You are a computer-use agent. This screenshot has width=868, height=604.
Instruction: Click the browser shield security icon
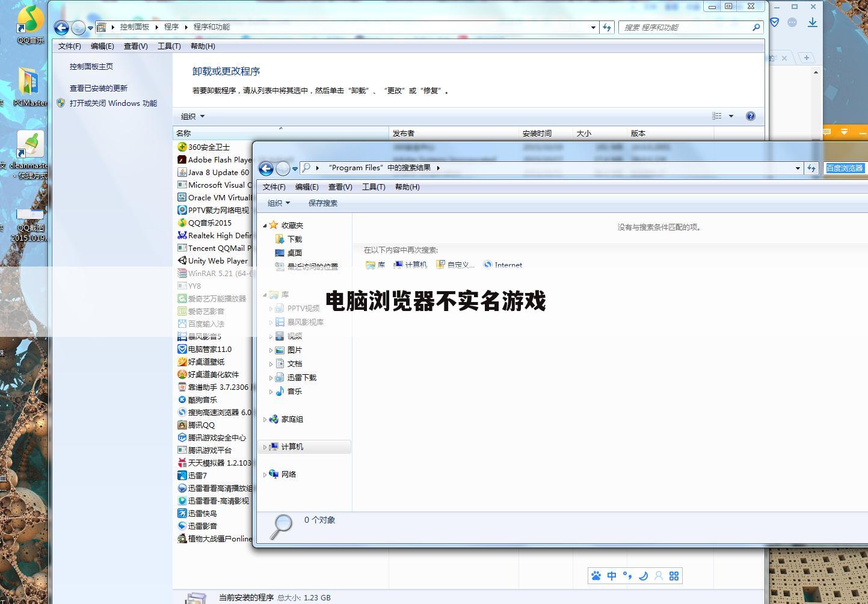coord(775,22)
